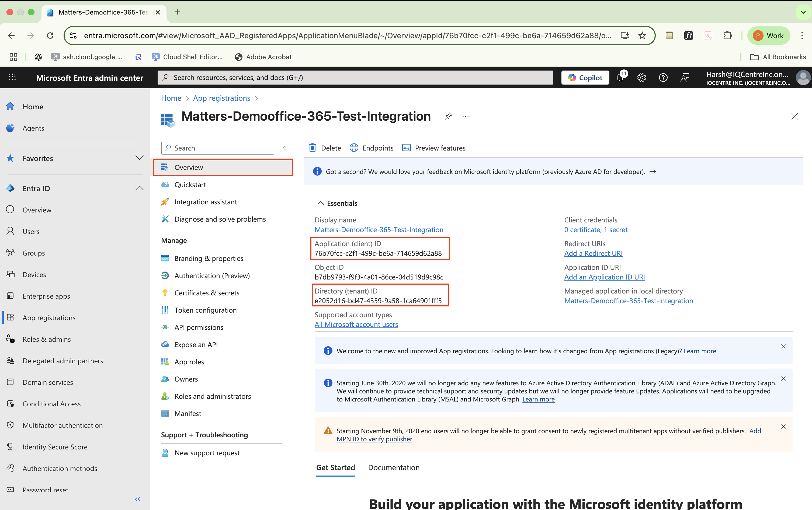This screenshot has width=812, height=510.
Task: Collapse the left navigation sidebar
Action: (138, 499)
